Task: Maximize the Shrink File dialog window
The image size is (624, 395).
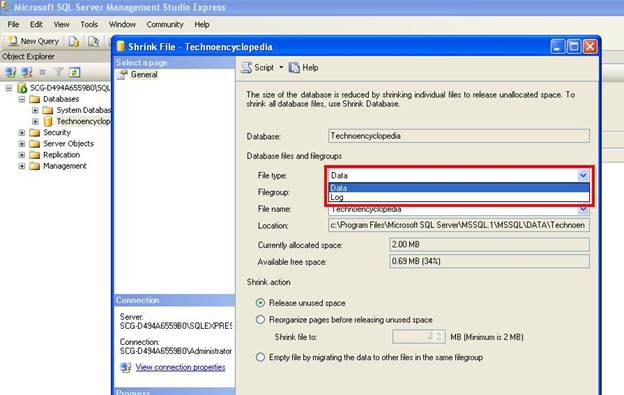Action: click(573, 47)
